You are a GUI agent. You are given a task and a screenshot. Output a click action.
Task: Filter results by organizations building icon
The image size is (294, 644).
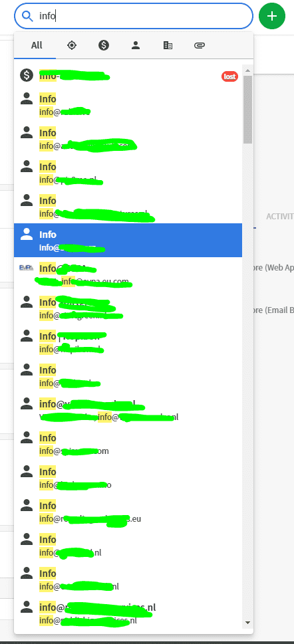(x=168, y=45)
